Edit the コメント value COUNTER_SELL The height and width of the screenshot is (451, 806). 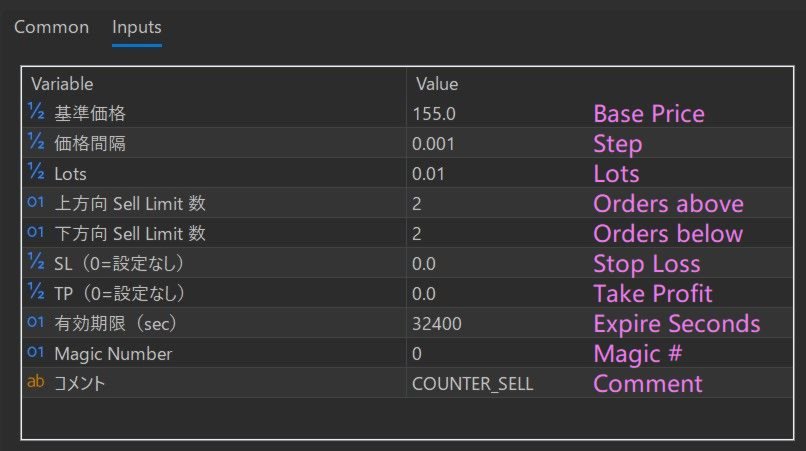pyautogui.click(x=472, y=384)
